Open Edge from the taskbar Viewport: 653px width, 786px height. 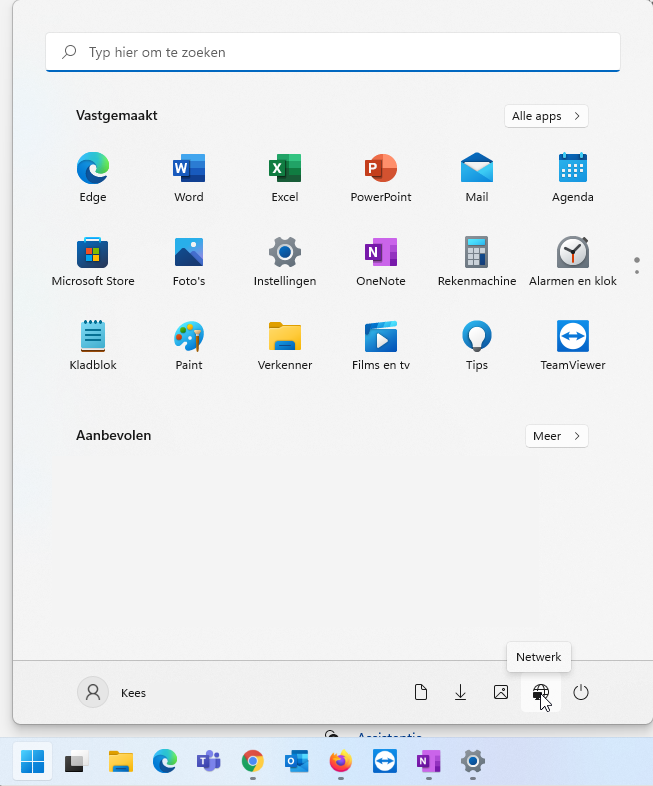[x=165, y=761]
